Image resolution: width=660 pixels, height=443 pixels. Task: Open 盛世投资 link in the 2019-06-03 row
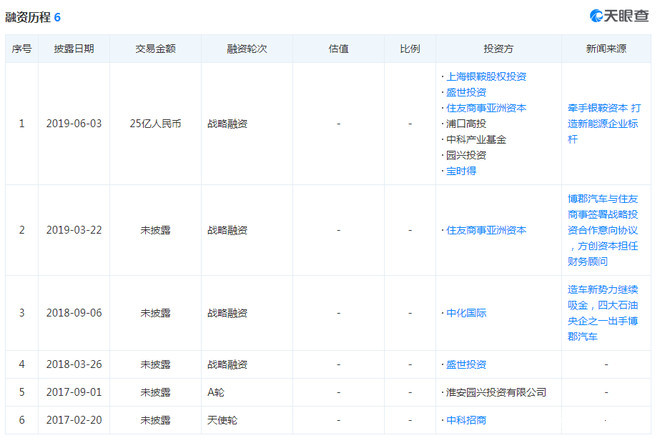pyautogui.click(x=466, y=92)
